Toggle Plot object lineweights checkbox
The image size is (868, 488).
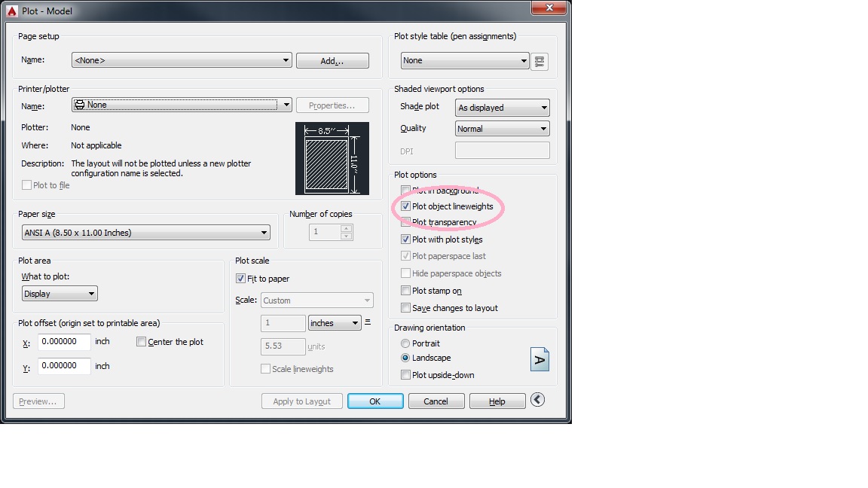[406, 206]
